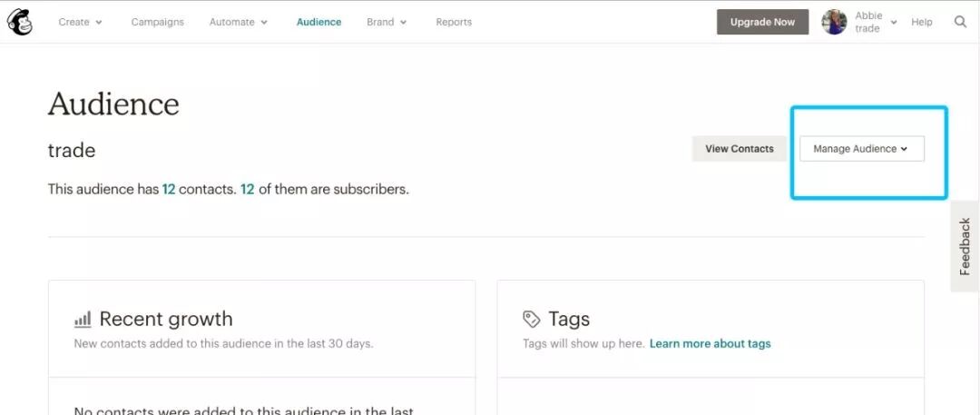Click the Recent growth bar chart icon

click(83, 320)
